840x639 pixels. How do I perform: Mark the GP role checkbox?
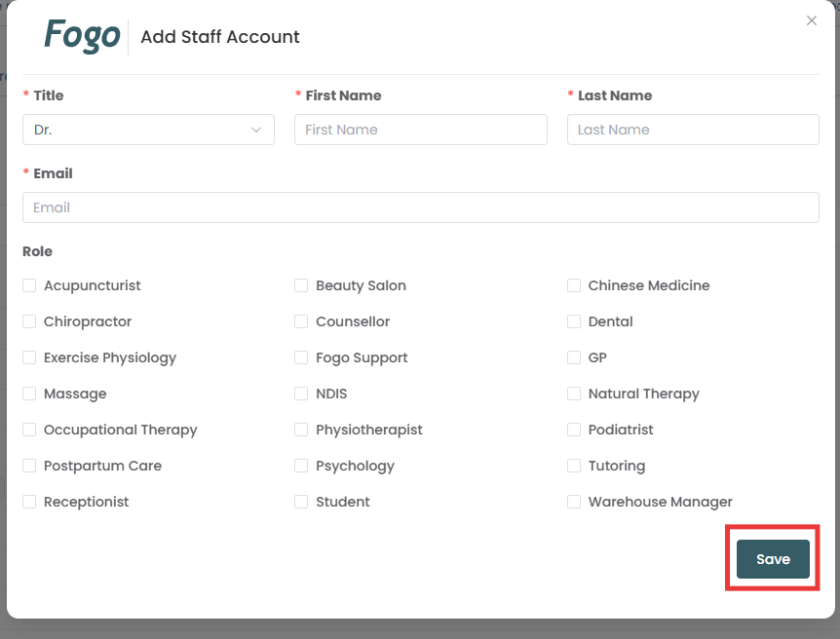click(x=574, y=357)
